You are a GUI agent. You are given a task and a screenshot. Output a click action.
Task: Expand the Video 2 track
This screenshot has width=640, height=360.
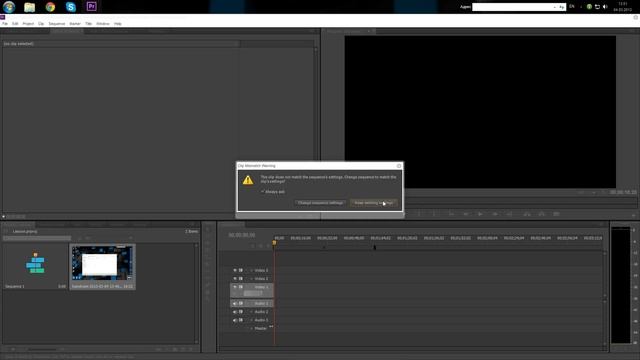click(251, 278)
